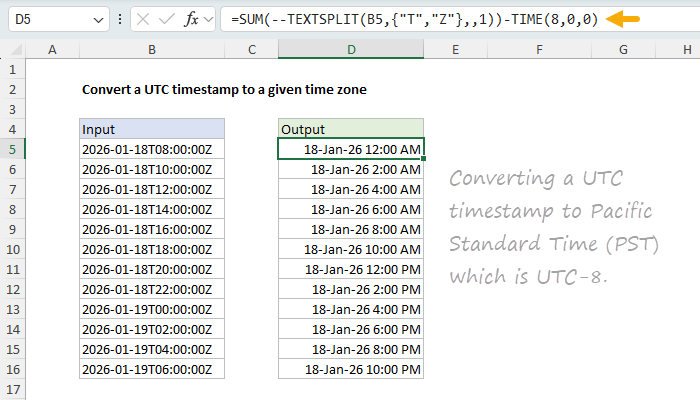Select cell with 2026-01-18T20:00:00Z
Image resolution: width=700 pixels, height=400 pixels.
(x=152, y=269)
